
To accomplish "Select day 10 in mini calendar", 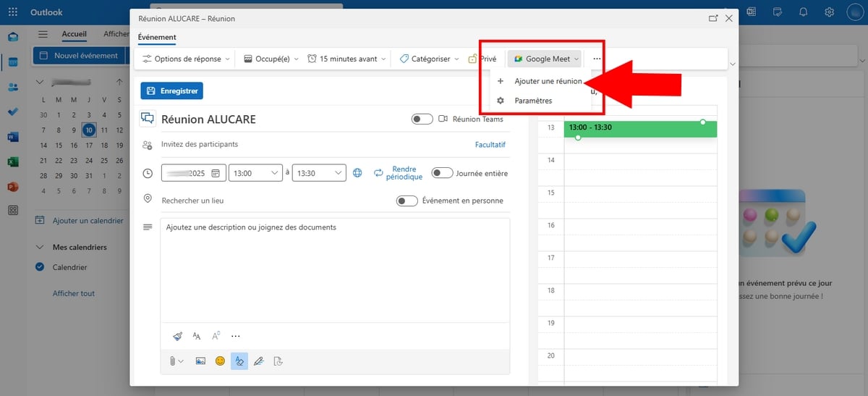I will tap(88, 130).
